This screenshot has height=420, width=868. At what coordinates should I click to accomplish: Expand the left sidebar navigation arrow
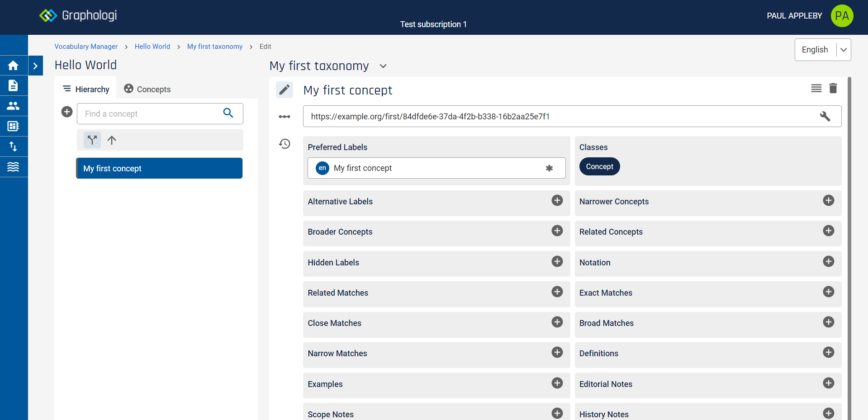point(35,66)
